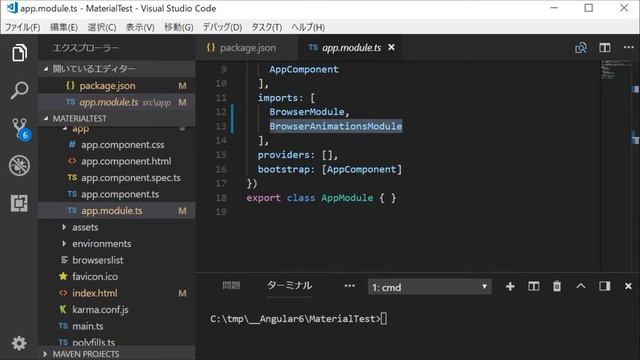Image resolution: width=640 pixels, height=360 pixels.
Task: Open the Debug view in activity bar
Action: (19, 166)
